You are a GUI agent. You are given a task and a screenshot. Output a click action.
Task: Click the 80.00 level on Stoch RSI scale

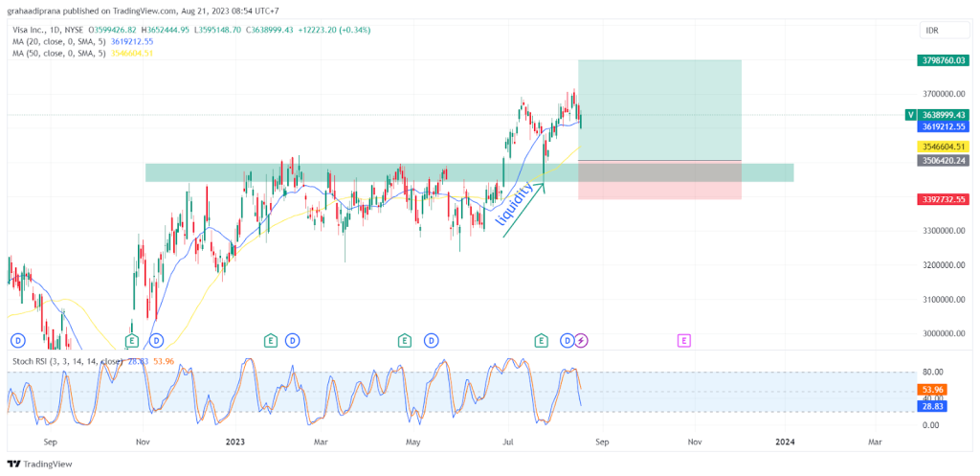tap(932, 372)
